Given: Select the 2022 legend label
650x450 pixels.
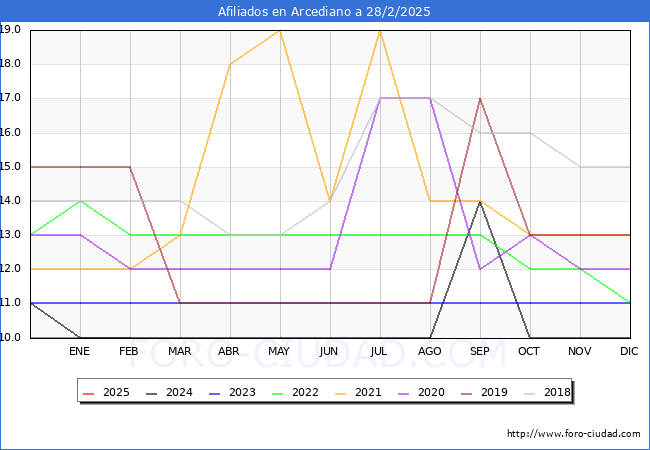Looking at the screenshot, I should [x=305, y=392].
